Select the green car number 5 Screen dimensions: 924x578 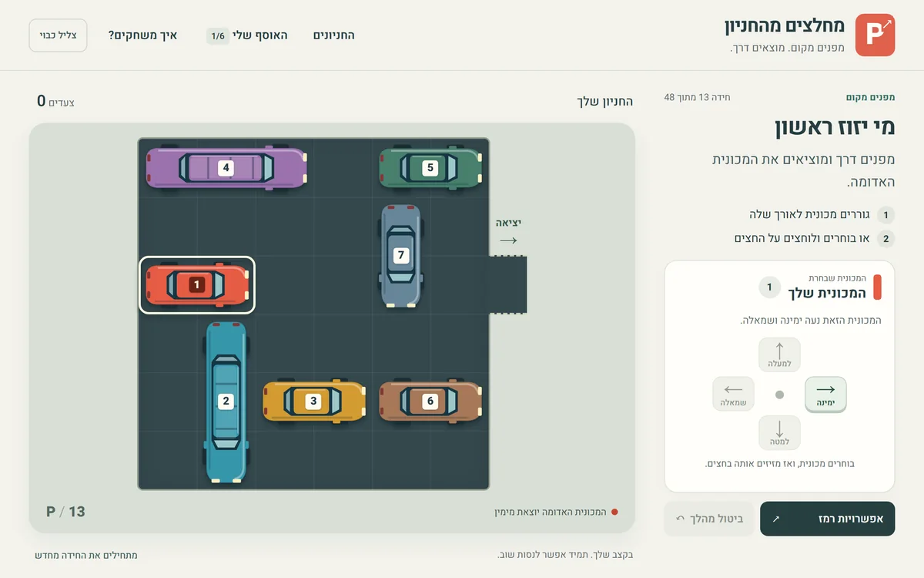(x=430, y=168)
